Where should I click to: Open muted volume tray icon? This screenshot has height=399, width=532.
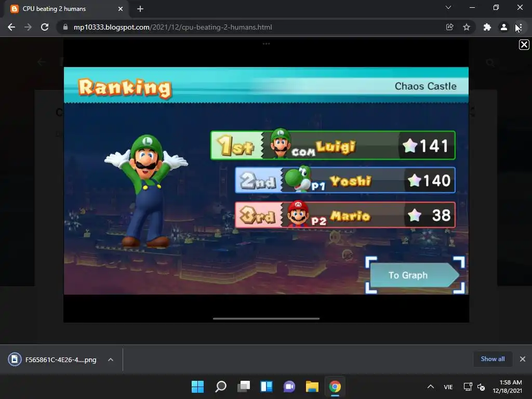[x=481, y=387]
